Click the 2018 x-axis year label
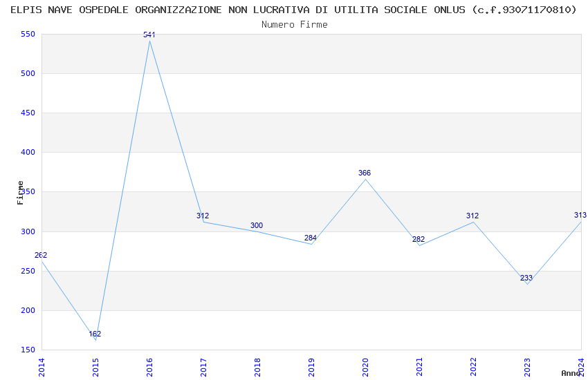588x380 pixels. click(257, 368)
